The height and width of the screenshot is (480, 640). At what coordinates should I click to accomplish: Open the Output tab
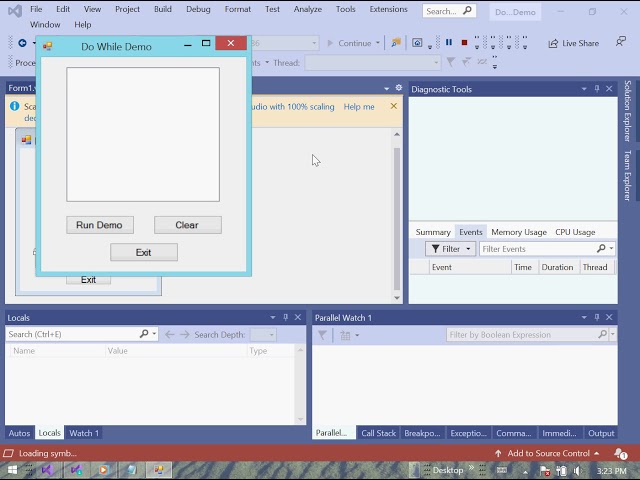pyautogui.click(x=601, y=433)
